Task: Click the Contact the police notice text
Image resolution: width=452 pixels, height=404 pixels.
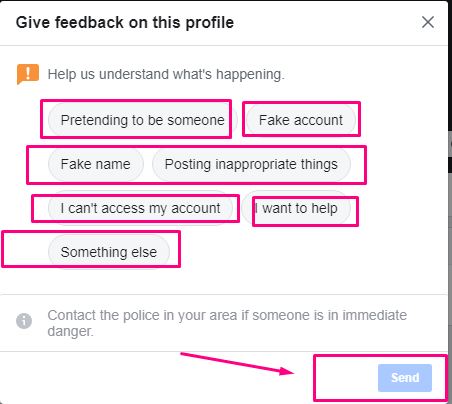Action: [227, 323]
